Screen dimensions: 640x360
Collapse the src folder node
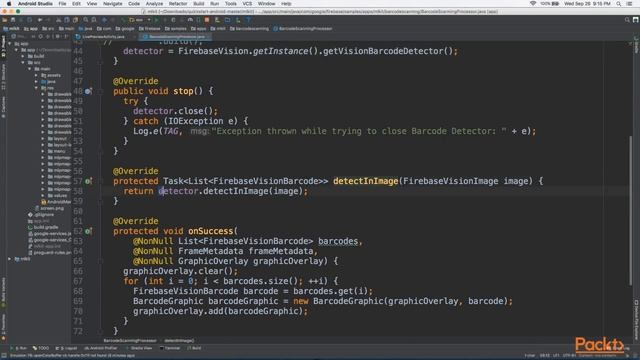click(23, 62)
